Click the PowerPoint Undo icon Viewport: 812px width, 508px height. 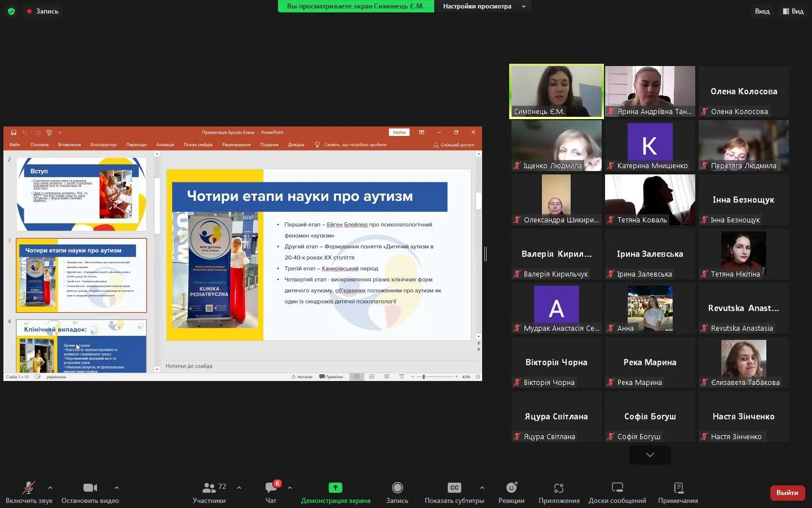point(25,133)
